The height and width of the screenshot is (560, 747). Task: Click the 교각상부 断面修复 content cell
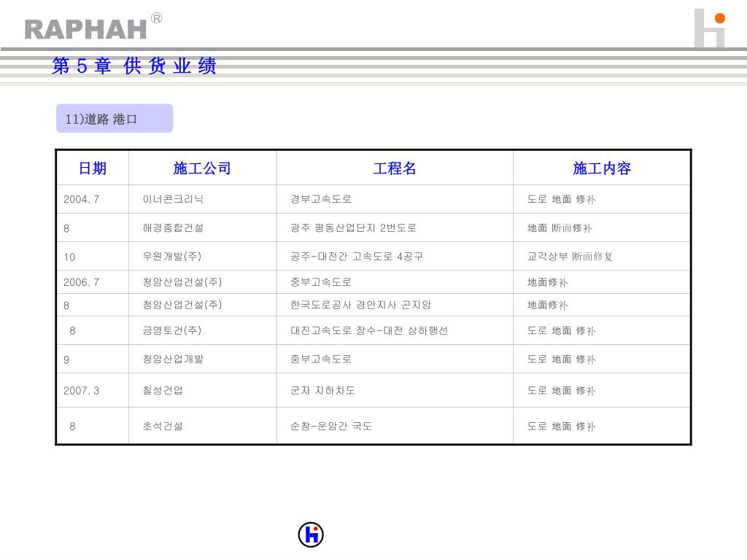[570, 256]
